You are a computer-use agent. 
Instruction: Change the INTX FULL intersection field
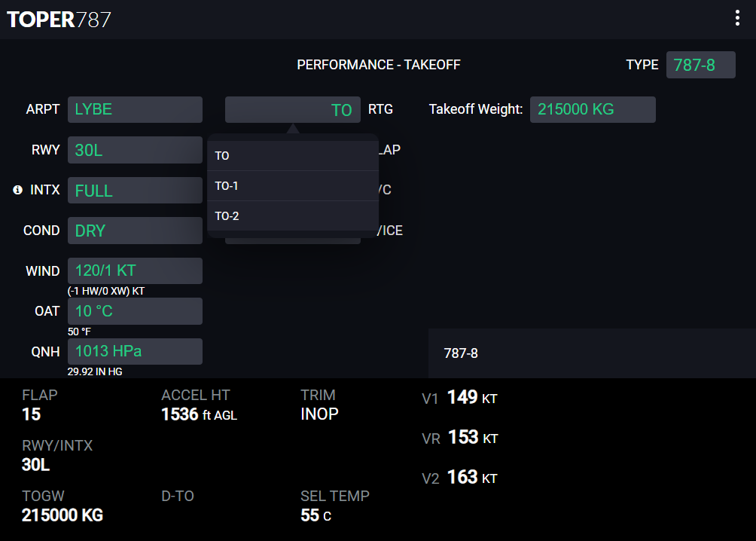point(135,190)
